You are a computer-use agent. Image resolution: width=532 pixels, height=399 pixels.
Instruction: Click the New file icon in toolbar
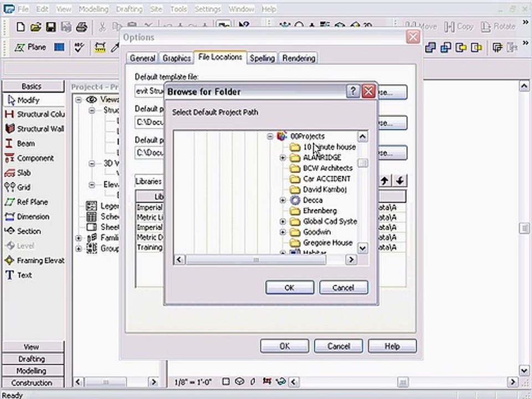(21, 27)
